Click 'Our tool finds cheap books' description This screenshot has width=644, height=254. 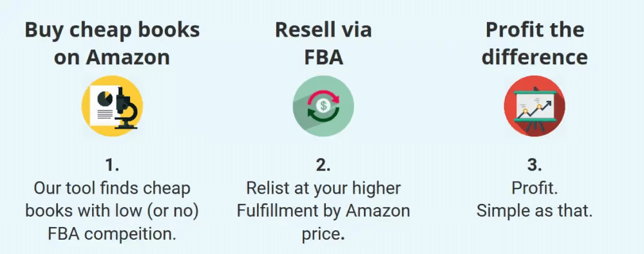click(112, 199)
